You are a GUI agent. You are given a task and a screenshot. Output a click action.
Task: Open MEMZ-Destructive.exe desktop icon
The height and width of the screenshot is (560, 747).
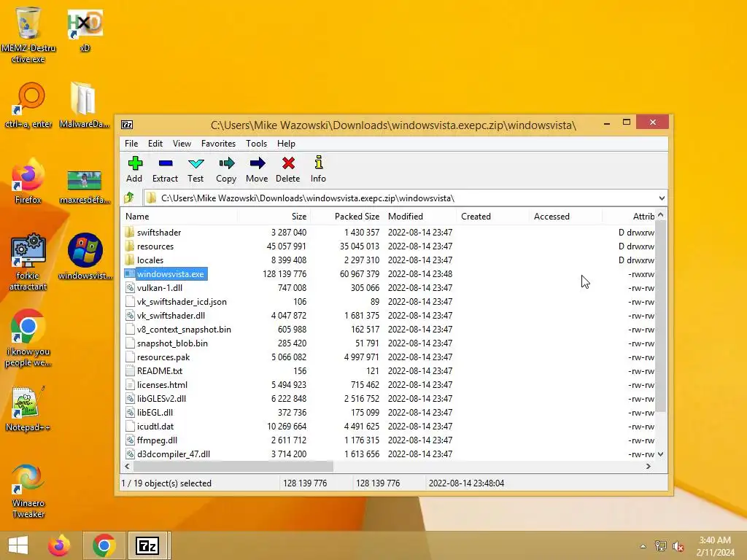pyautogui.click(x=28, y=35)
